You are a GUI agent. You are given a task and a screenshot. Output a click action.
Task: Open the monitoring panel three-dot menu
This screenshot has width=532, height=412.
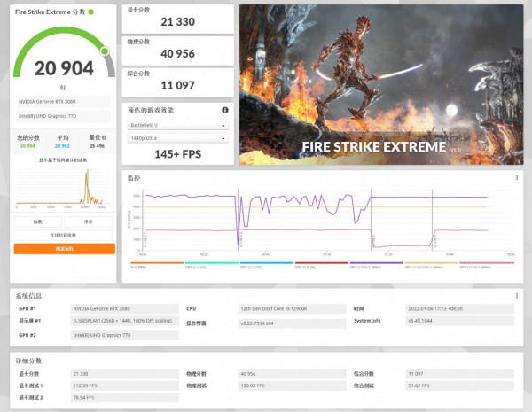point(517,178)
